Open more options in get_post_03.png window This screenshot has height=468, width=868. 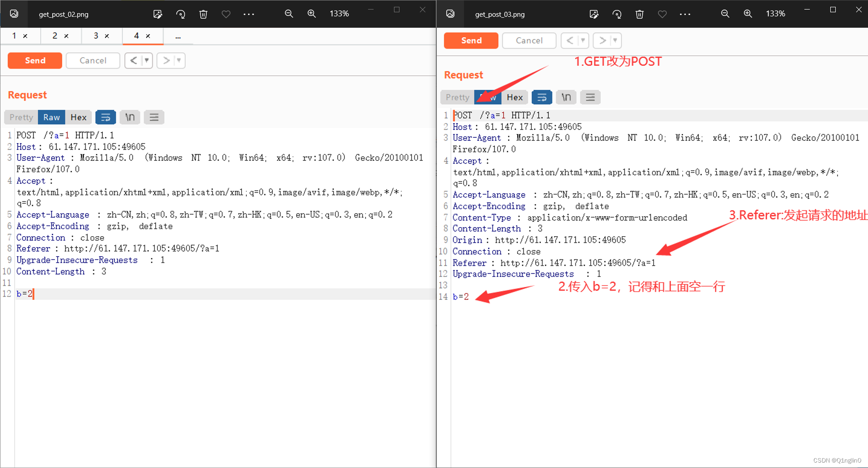point(685,14)
